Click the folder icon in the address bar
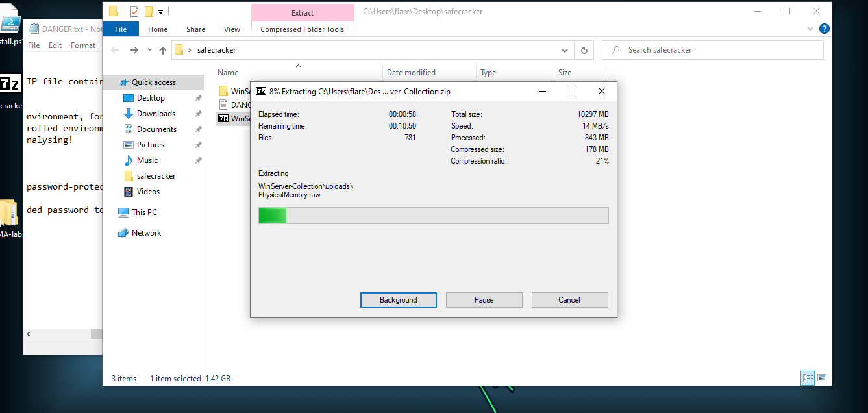Image resolution: width=868 pixels, height=413 pixels. (179, 50)
